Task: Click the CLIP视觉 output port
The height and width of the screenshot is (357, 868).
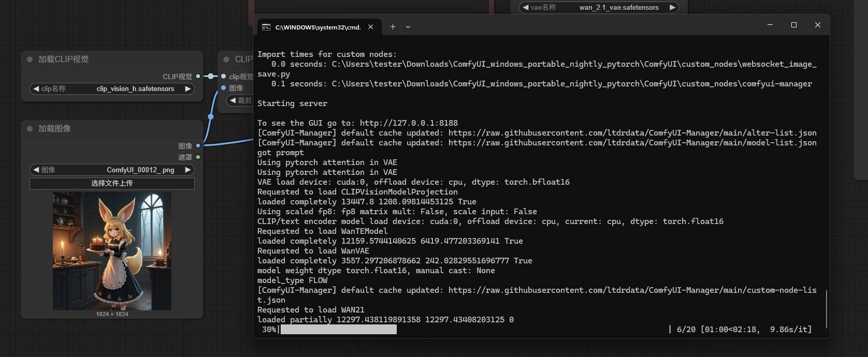Action: pyautogui.click(x=198, y=77)
